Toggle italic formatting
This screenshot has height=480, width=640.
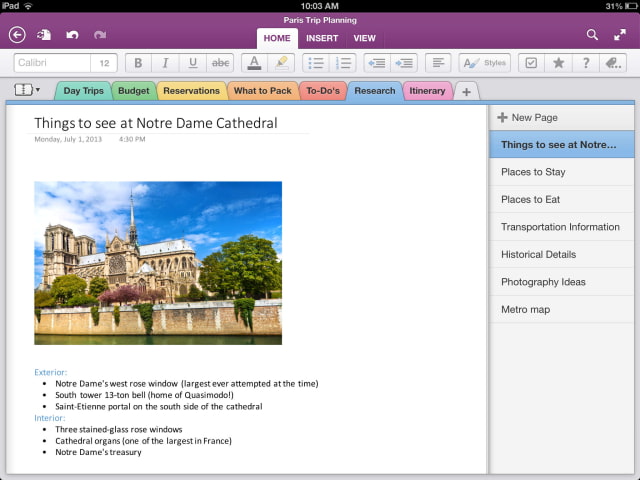(x=166, y=63)
